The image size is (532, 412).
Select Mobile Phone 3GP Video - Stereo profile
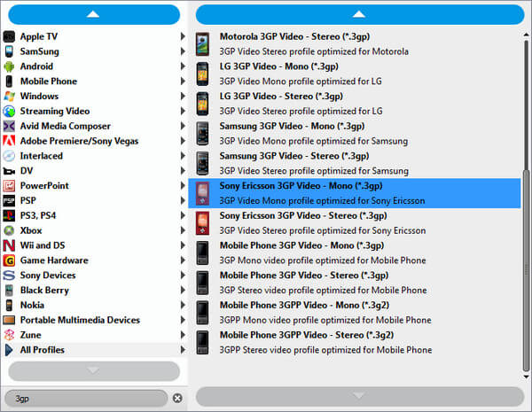coord(355,283)
